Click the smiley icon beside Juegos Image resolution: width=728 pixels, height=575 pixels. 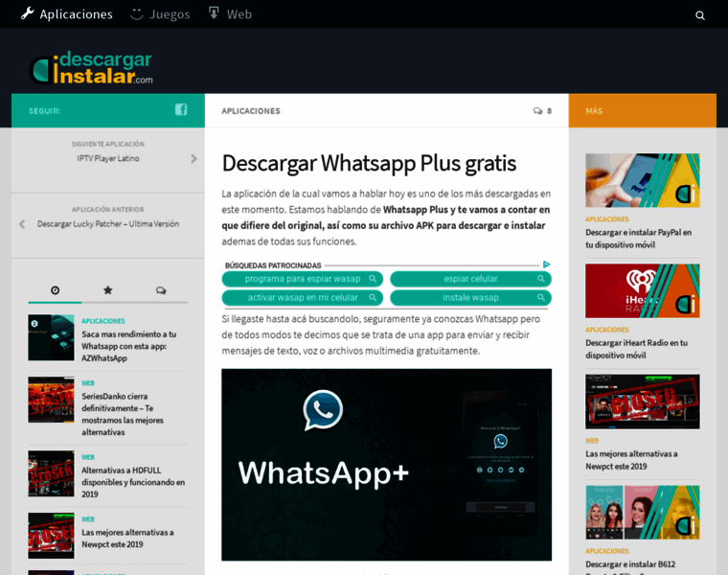coord(136,14)
